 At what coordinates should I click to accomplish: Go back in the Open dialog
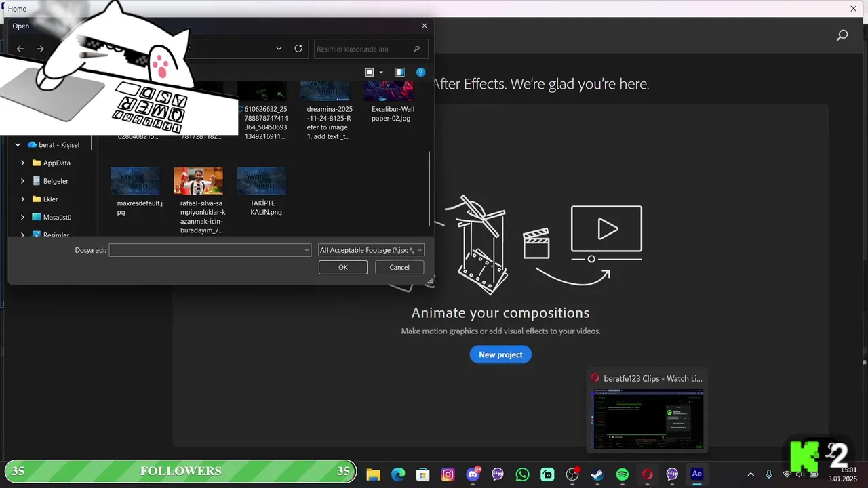click(20, 49)
